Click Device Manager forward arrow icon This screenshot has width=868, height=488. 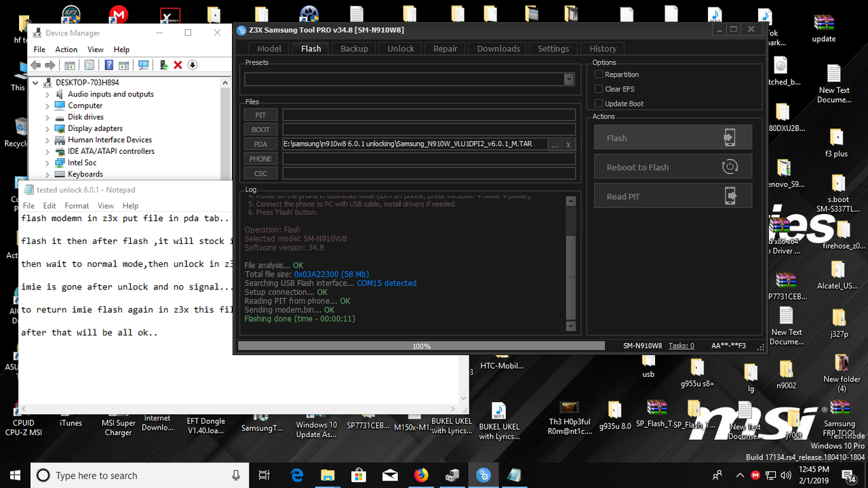(50, 65)
